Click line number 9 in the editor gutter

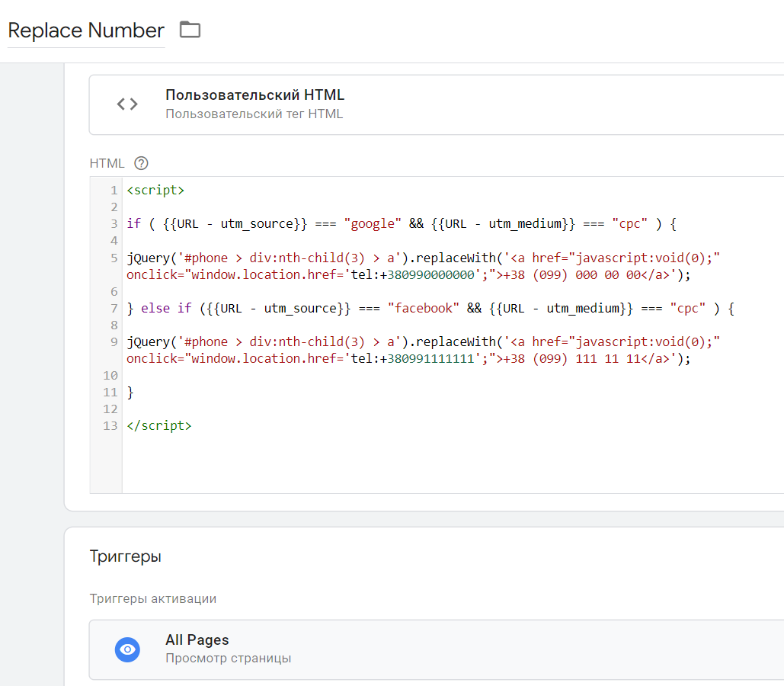pyautogui.click(x=114, y=341)
